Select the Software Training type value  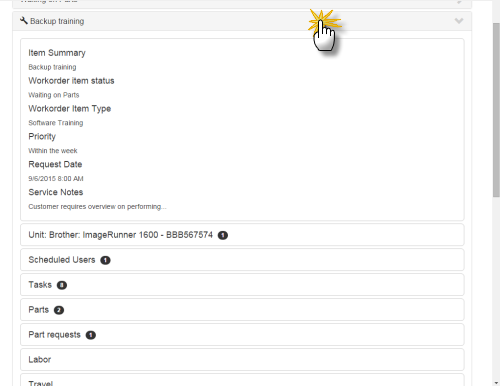point(56,123)
